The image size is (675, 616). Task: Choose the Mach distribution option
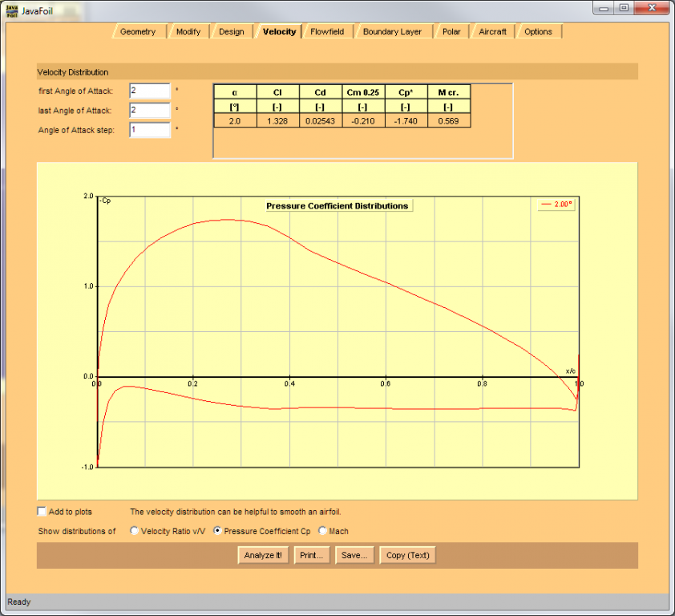[x=323, y=531]
